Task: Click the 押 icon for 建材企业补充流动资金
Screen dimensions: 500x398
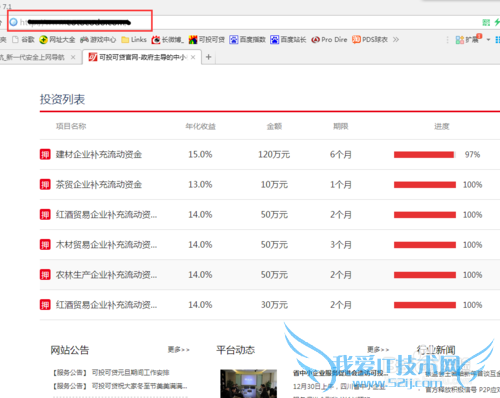Action: tap(45, 154)
